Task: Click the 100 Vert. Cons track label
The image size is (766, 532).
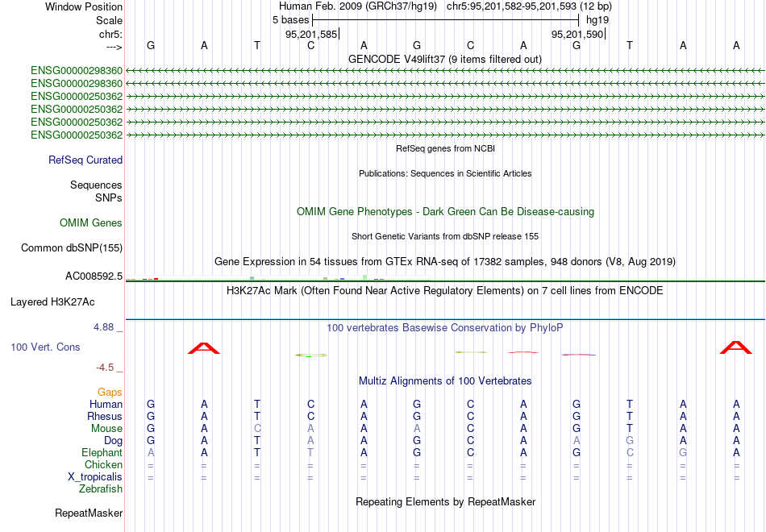Action: pos(45,347)
